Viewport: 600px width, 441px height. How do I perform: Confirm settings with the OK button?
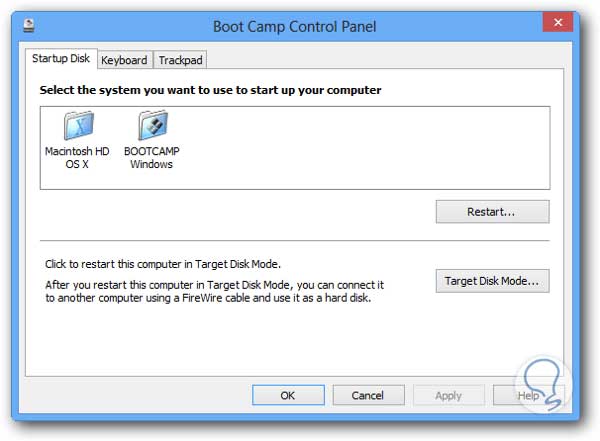click(287, 395)
